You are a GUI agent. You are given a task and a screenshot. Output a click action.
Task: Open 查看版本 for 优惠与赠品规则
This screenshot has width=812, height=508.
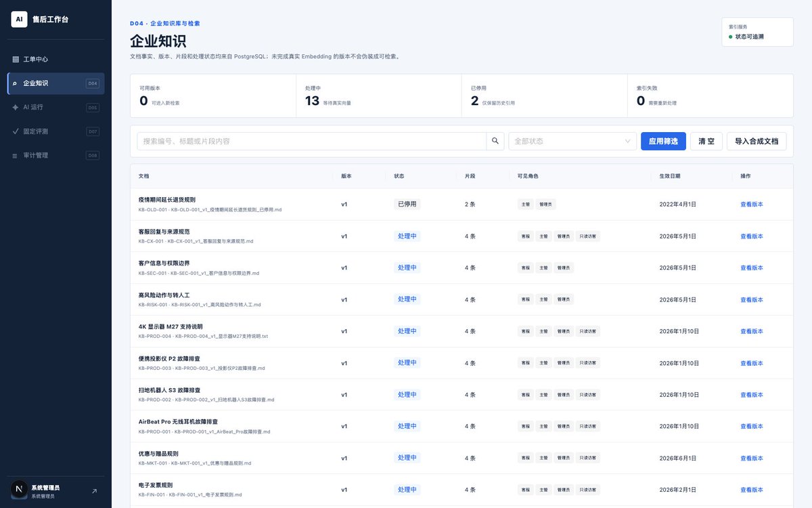pyautogui.click(x=752, y=458)
